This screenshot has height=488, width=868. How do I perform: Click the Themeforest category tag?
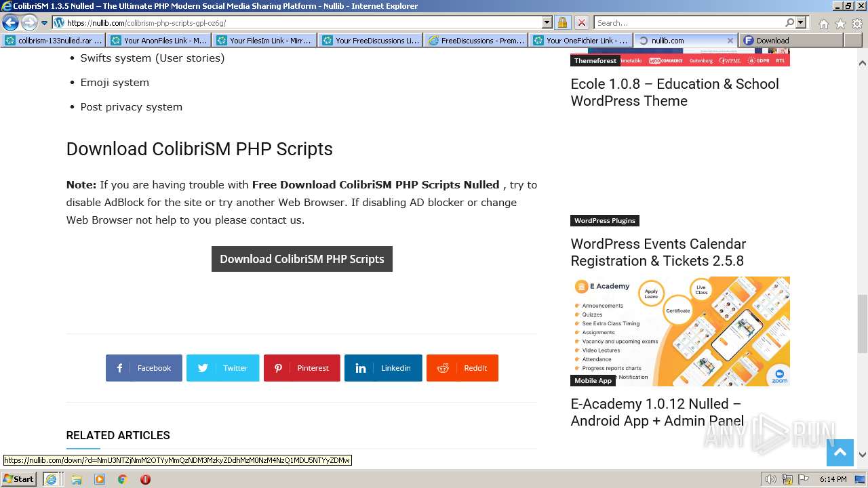[x=595, y=60]
